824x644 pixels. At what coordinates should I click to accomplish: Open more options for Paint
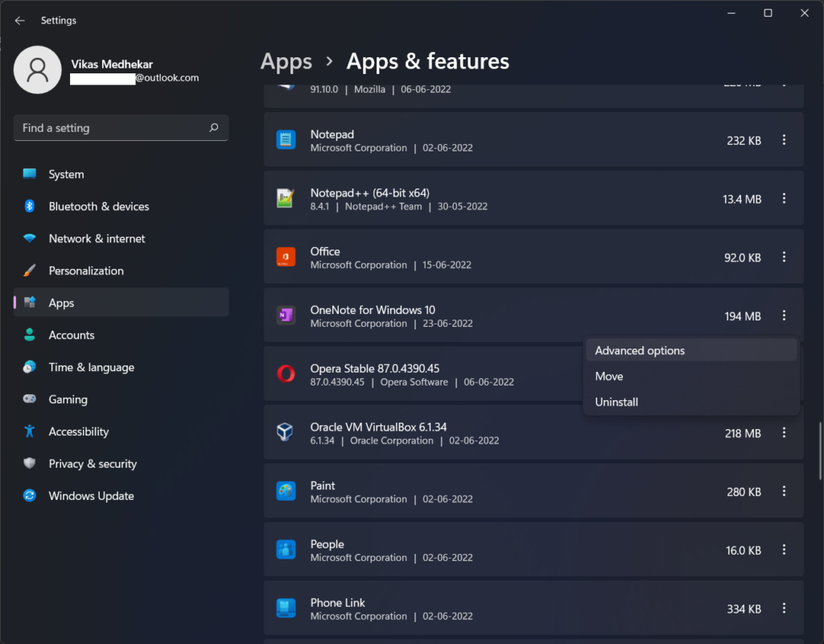(x=784, y=491)
